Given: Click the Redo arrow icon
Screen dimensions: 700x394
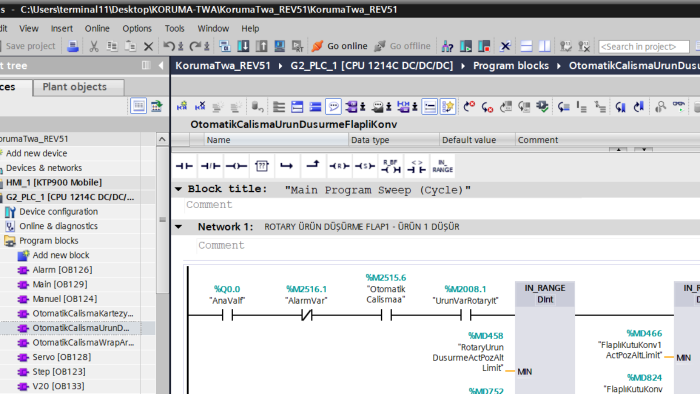Looking at the screenshot, I should point(195,46).
